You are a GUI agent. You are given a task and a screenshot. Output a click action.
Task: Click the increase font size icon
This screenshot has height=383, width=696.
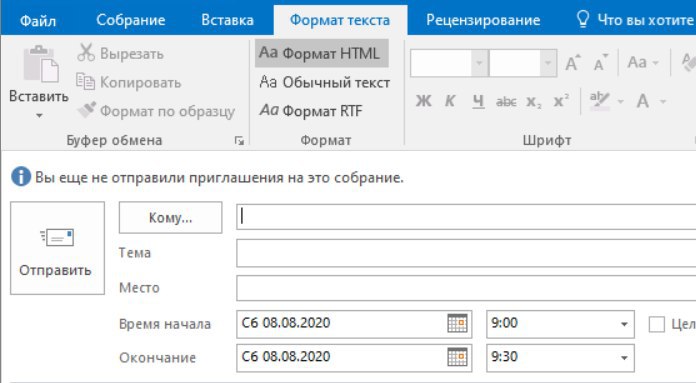click(x=573, y=63)
